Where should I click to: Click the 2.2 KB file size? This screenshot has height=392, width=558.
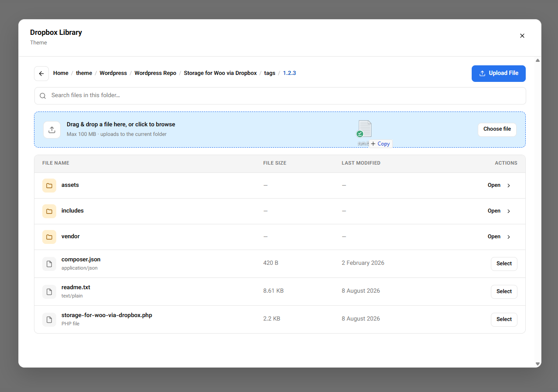pyautogui.click(x=272, y=319)
